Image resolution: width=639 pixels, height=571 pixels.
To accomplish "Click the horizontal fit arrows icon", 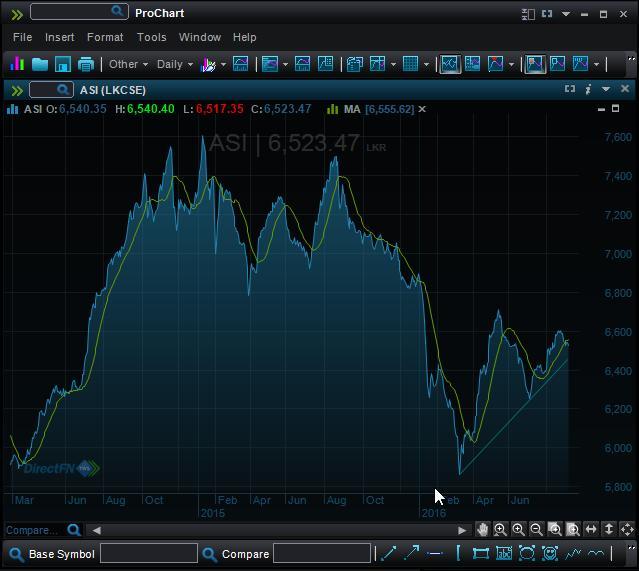I will point(591,529).
